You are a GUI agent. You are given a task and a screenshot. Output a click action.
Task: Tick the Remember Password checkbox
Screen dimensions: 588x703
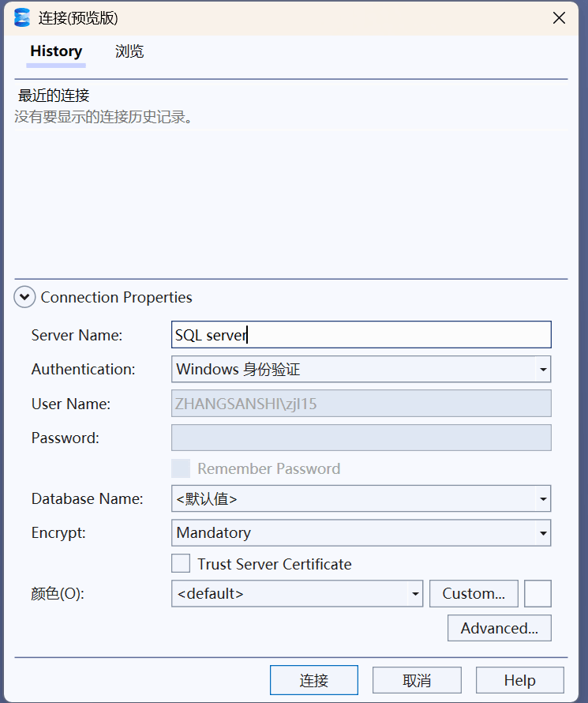[x=181, y=468]
